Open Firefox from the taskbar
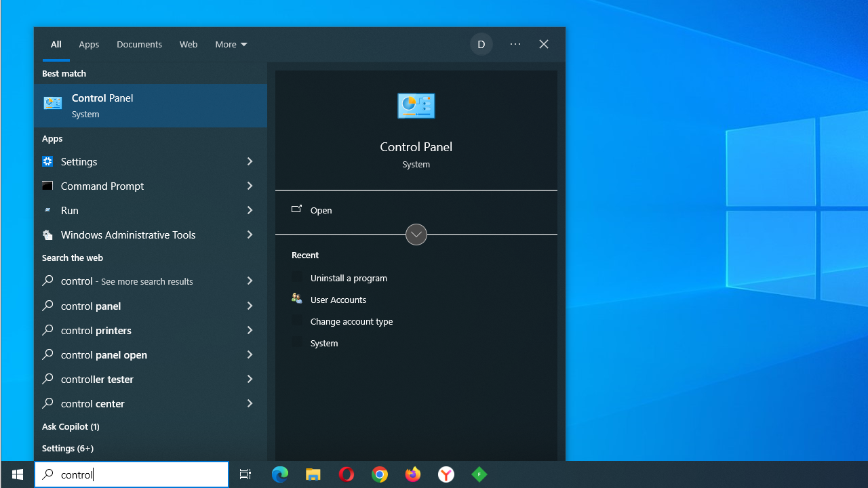 (x=413, y=474)
